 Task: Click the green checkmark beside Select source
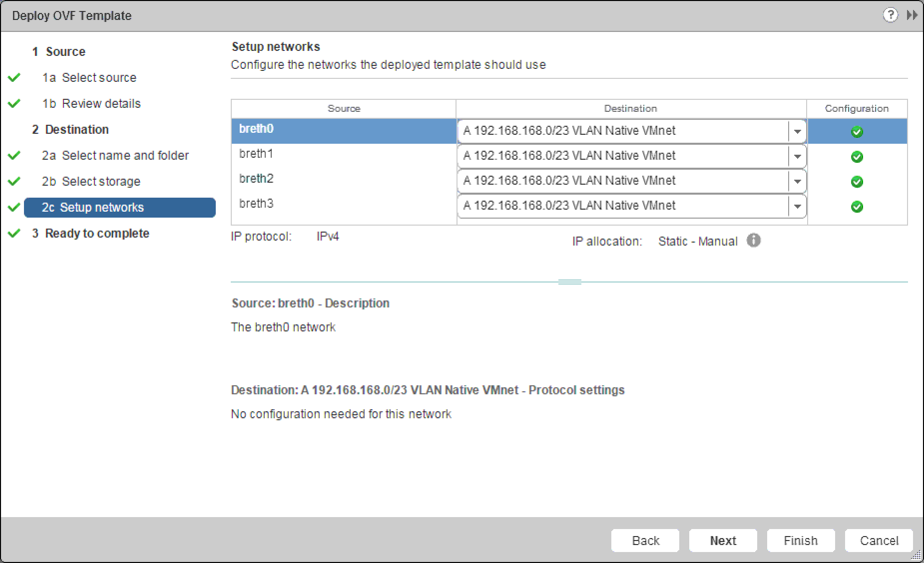[14, 77]
